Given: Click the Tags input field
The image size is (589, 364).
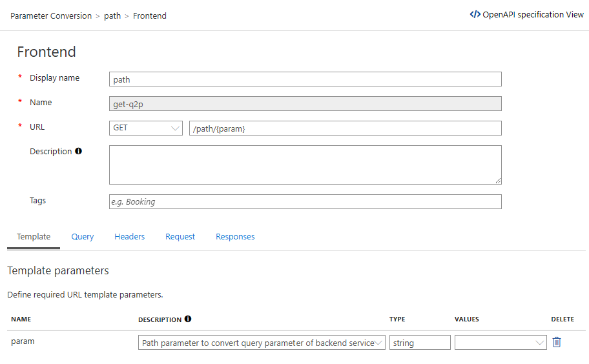Looking at the screenshot, I should [x=305, y=202].
